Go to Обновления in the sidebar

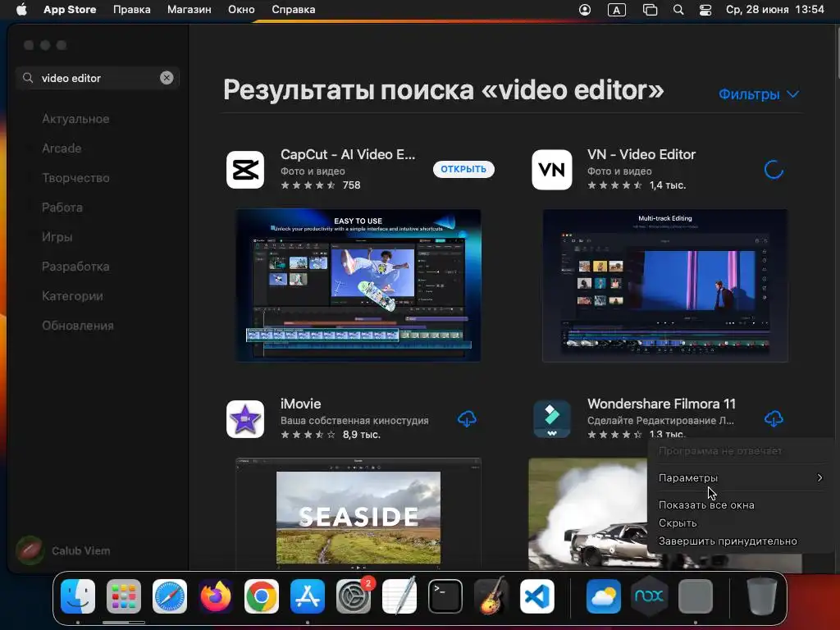(78, 326)
